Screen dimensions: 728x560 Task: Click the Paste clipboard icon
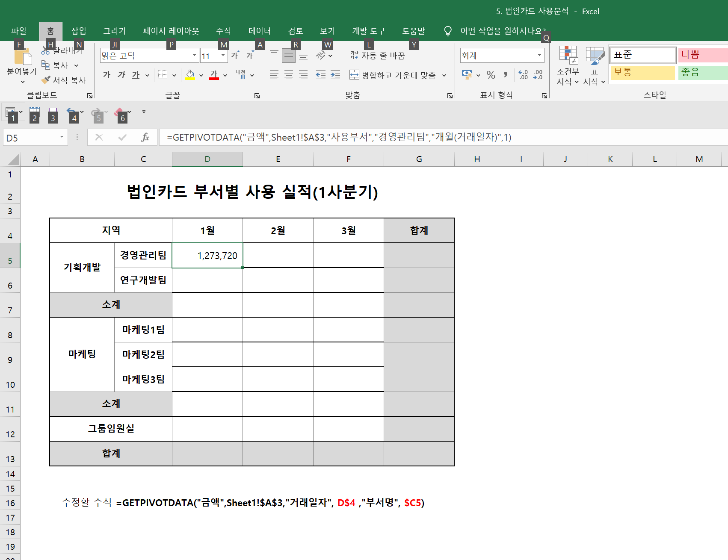pos(23,56)
